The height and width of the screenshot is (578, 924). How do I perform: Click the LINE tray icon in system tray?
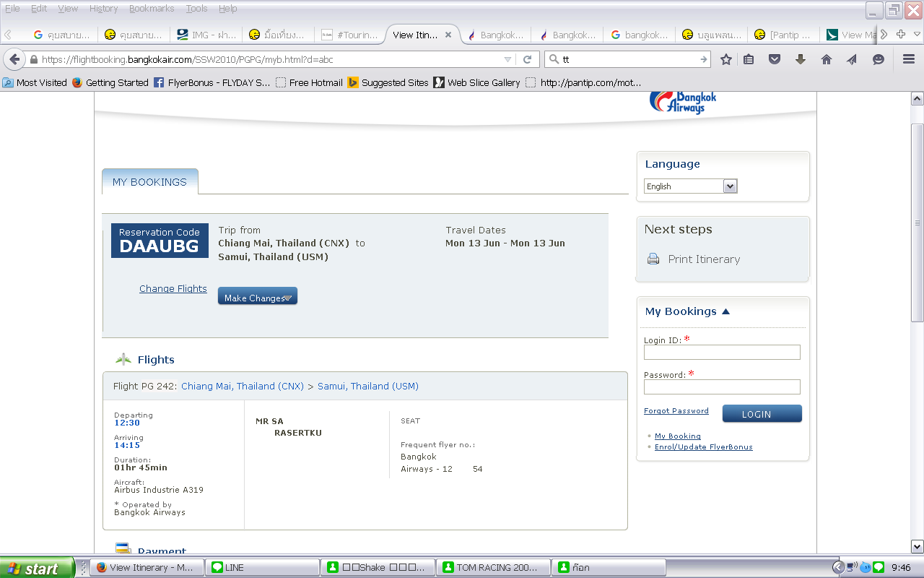coord(879,567)
